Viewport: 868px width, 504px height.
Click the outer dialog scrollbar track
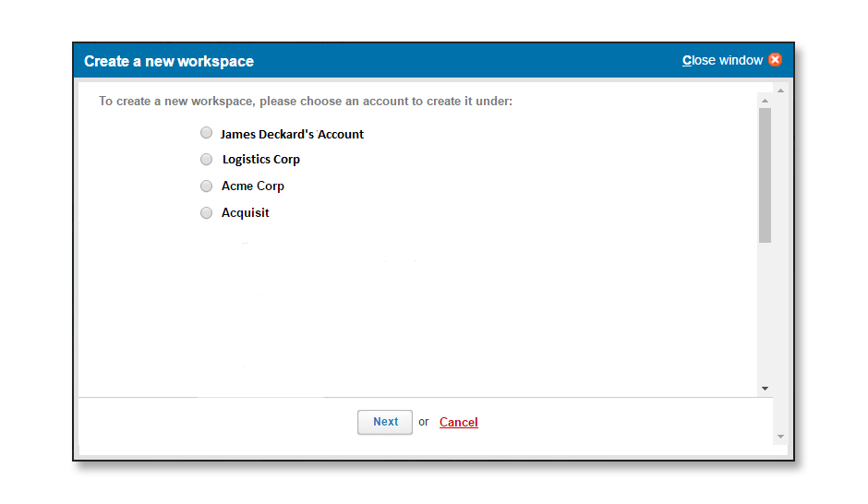point(780,263)
